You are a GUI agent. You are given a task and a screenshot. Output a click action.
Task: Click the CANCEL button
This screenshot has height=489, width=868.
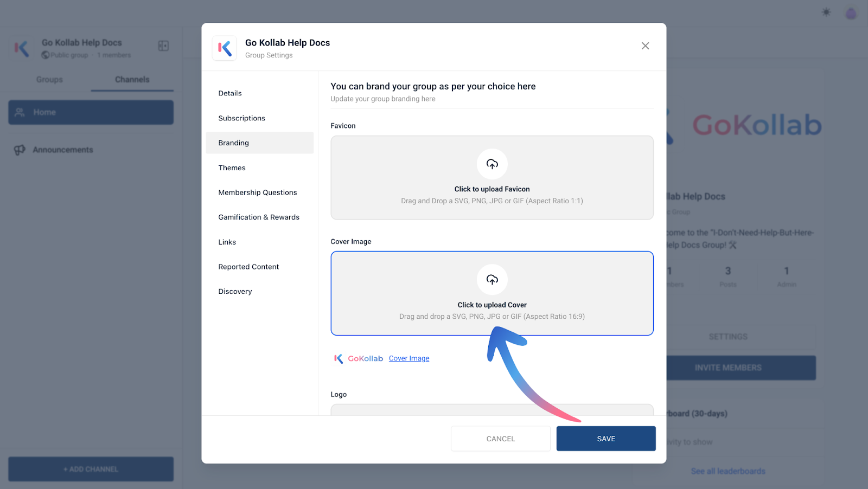(x=501, y=439)
